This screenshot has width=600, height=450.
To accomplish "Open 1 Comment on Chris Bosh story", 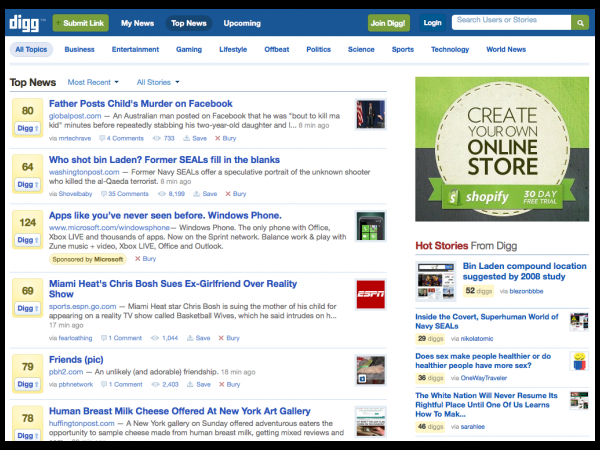I will (x=121, y=338).
